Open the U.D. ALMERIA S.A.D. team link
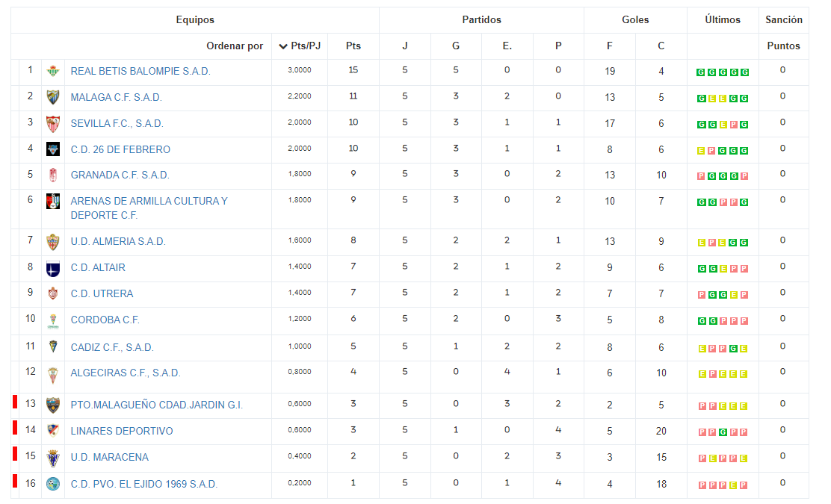This screenshot has height=504, width=831. (118, 241)
